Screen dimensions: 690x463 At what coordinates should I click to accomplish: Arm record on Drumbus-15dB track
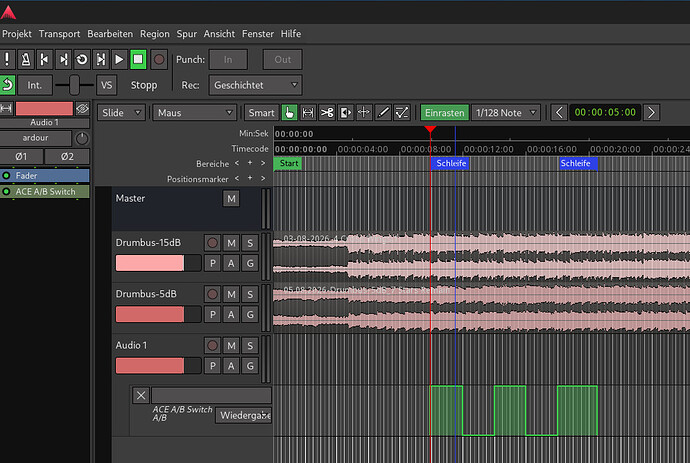212,243
